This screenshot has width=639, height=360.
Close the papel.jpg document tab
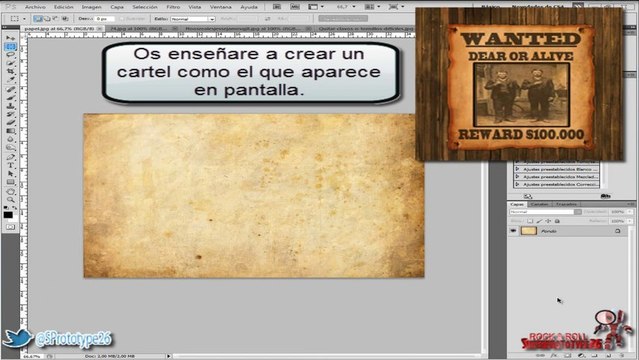coord(99,29)
